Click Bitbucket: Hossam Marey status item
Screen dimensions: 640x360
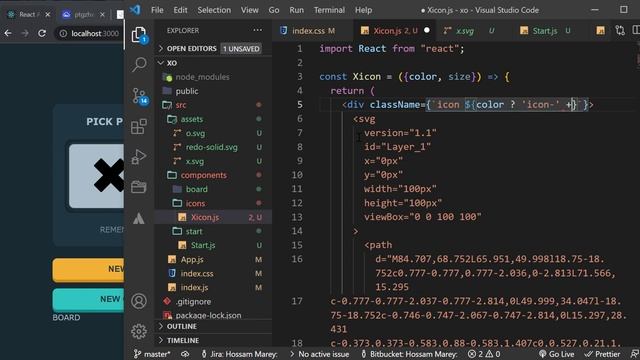[409, 354]
